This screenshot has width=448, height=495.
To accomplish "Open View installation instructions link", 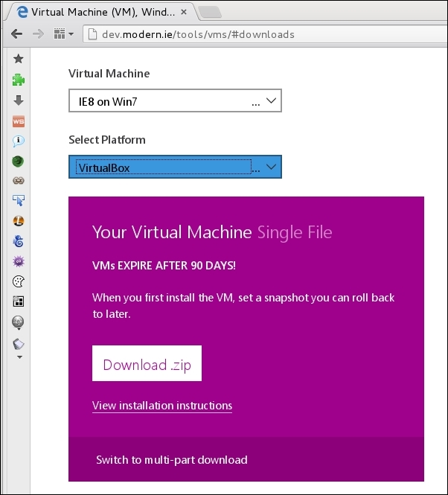I will (x=162, y=406).
